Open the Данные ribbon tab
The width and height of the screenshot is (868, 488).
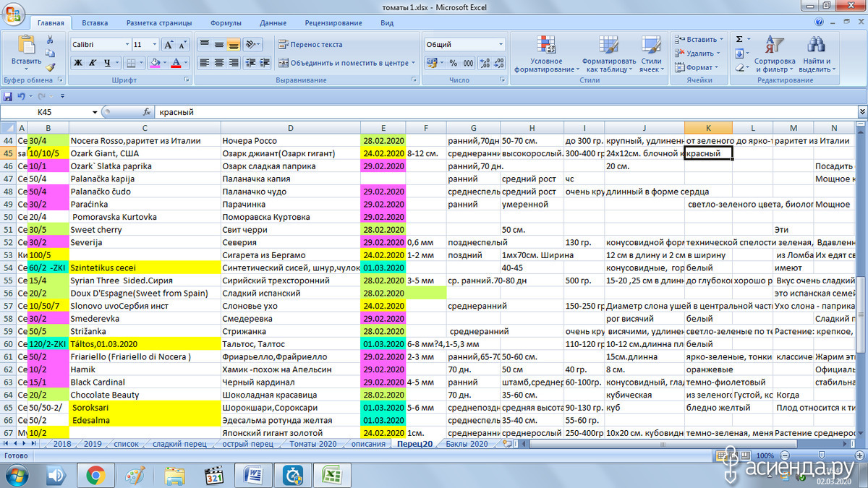pos(273,23)
